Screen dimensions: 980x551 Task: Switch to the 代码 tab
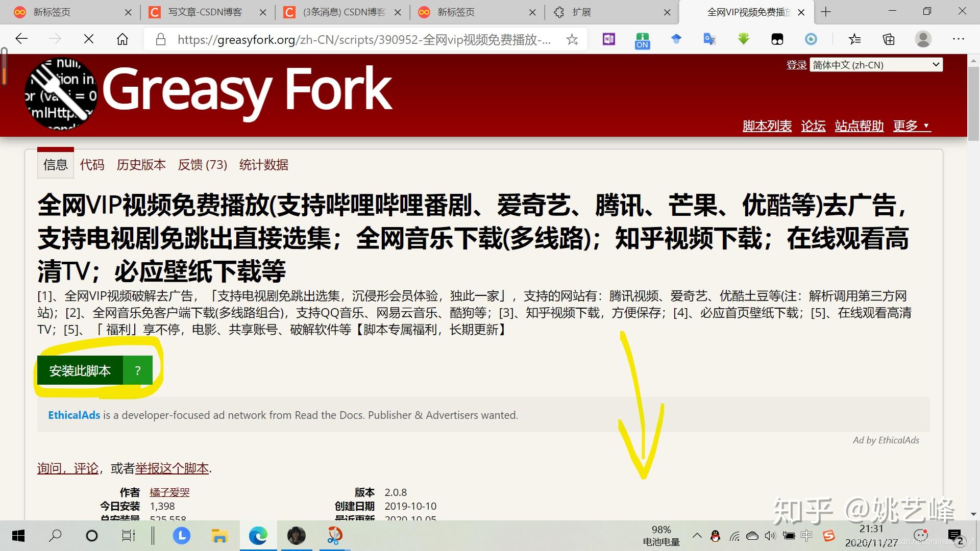coord(92,165)
